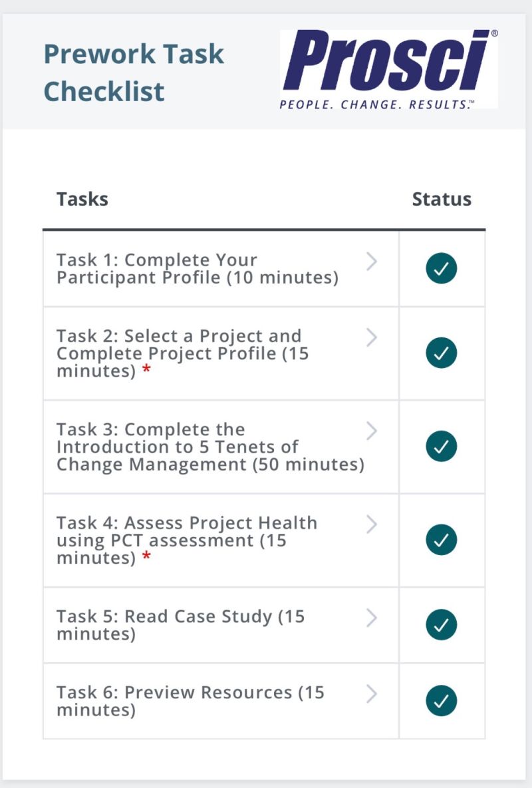Click the Task 5 completed status checkmark
The image size is (532, 788).
point(441,625)
